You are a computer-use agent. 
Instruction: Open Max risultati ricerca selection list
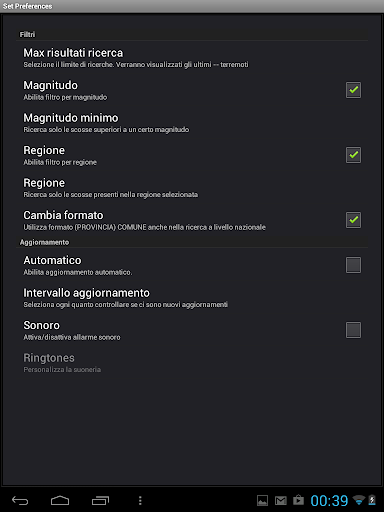point(192,58)
